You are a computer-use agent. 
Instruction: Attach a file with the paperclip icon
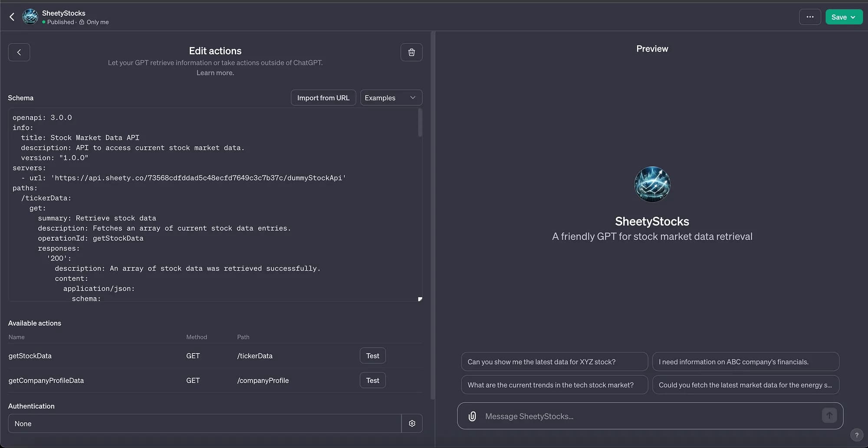click(x=472, y=416)
